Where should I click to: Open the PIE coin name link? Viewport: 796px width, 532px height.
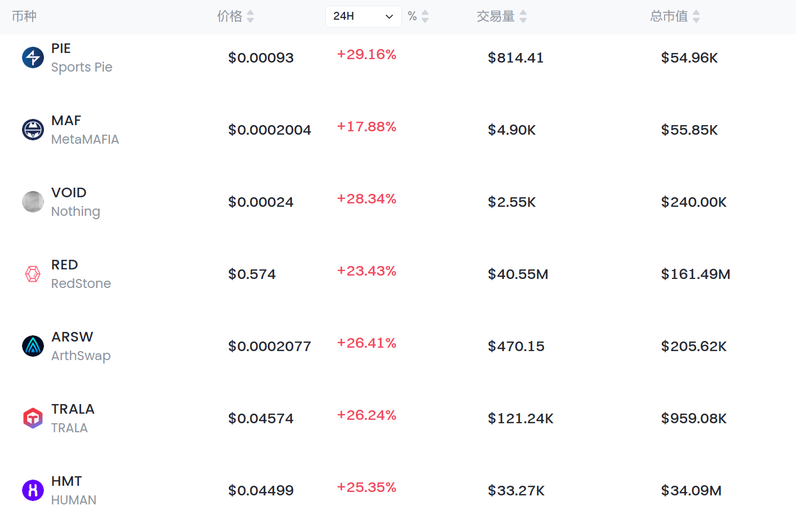pyautogui.click(x=61, y=48)
